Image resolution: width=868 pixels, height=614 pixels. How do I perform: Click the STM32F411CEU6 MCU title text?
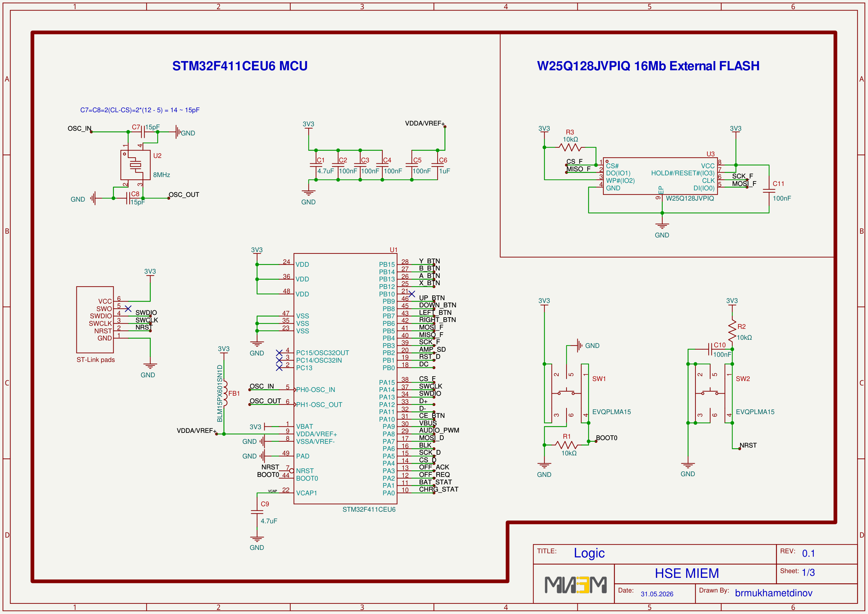pos(240,66)
